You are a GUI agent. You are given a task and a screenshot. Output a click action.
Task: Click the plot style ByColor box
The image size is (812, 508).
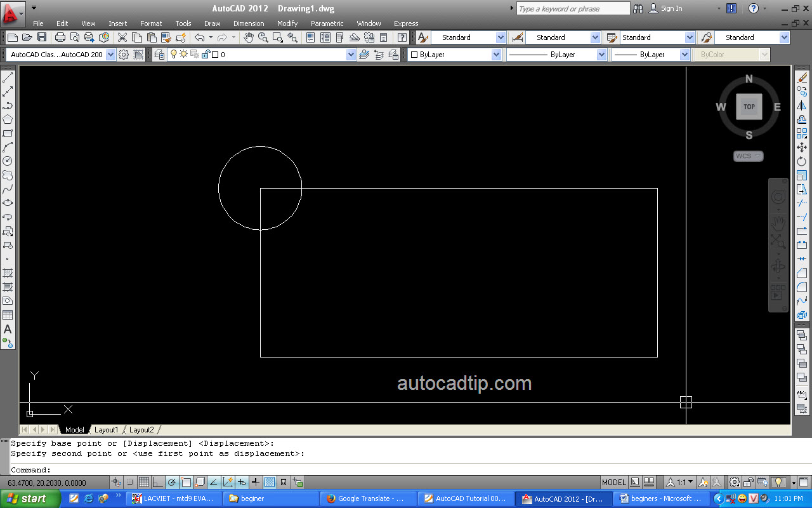[x=733, y=55]
